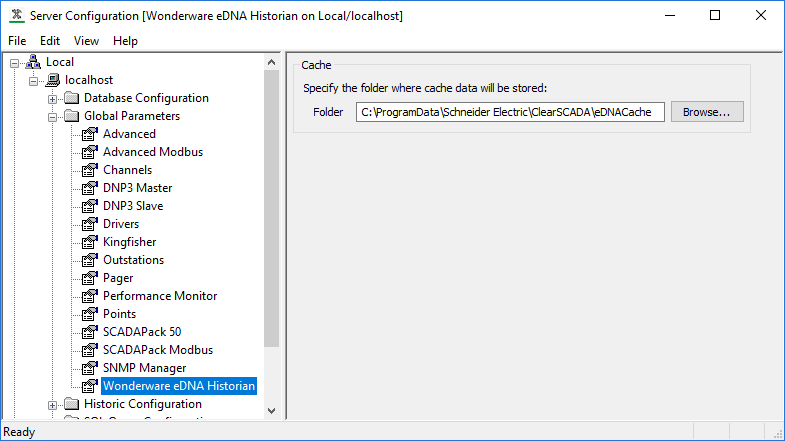Viewport: 785px width, 441px height.
Task: Expand the Database Configuration node
Action: [x=52, y=98]
